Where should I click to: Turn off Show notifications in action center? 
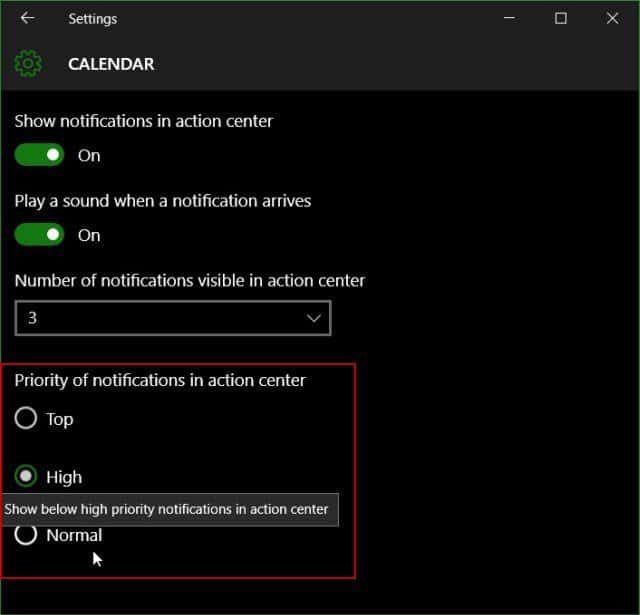click(39, 155)
